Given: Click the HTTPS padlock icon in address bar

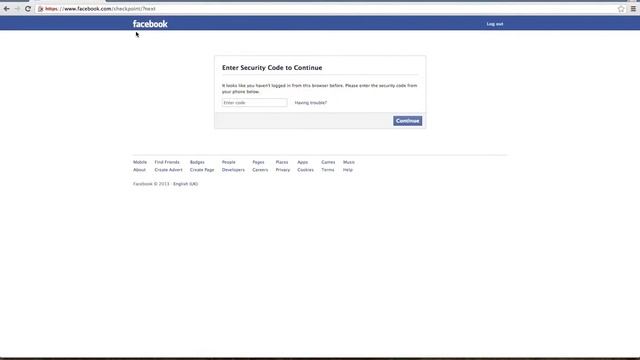Looking at the screenshot, I should point(40,9).
